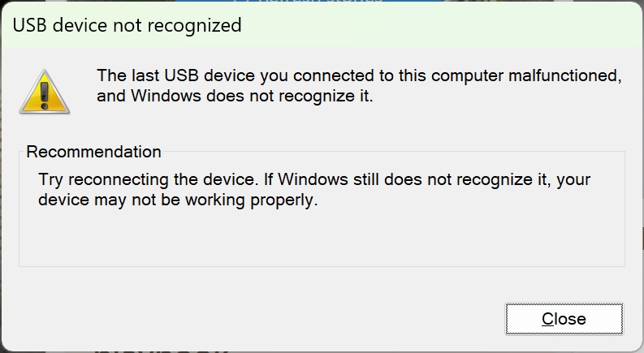Click the 'The last USB device you connected' line
This screenshot has width=644, height=353.
point(359,75)
